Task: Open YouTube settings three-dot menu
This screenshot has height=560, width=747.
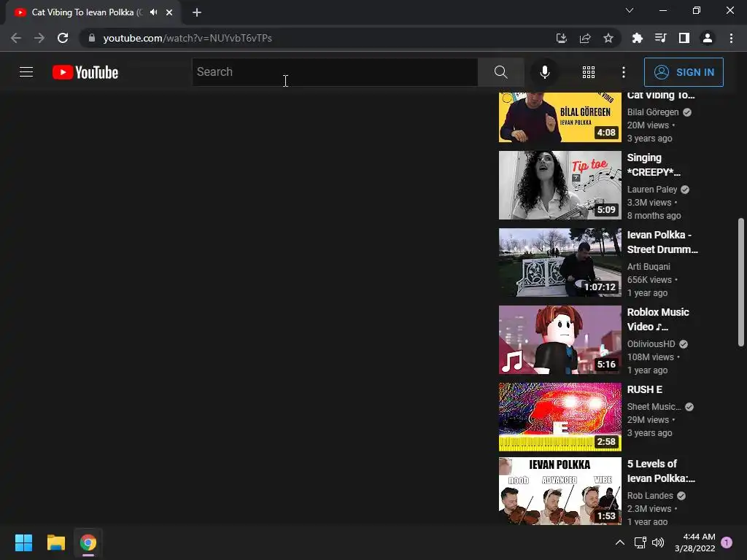Action: (624, 72)
